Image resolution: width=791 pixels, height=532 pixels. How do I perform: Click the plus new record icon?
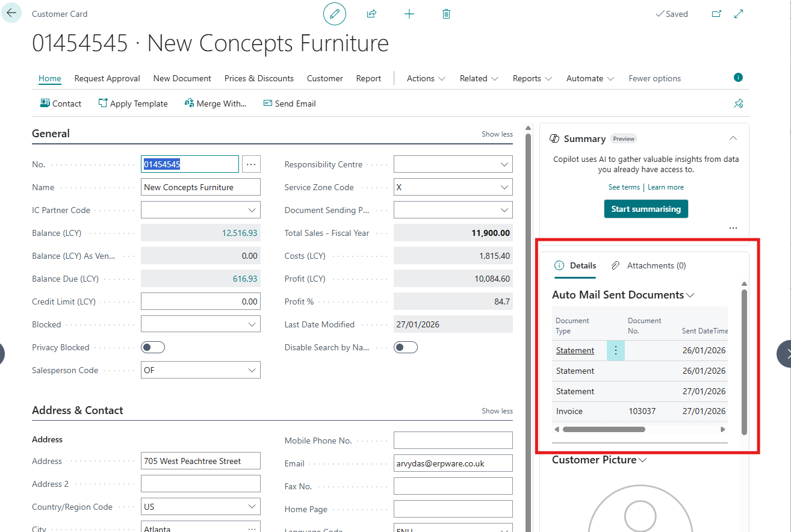point(409,14)
